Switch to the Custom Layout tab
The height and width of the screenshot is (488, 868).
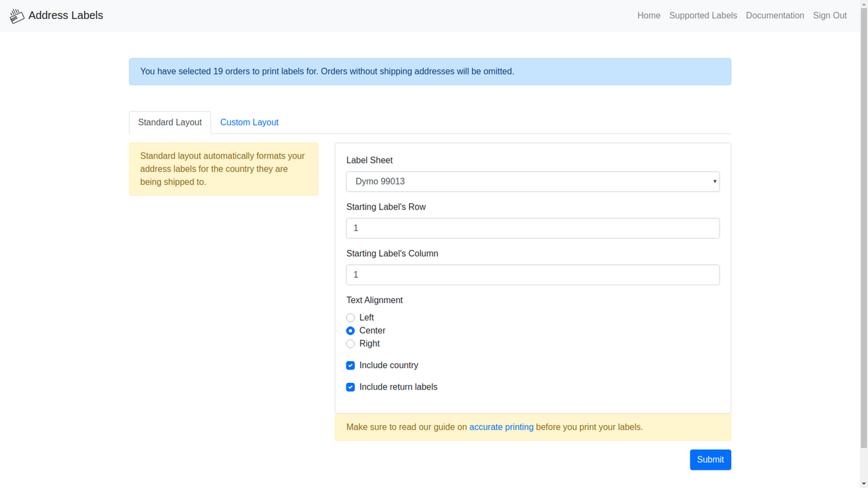pos(250,123)
